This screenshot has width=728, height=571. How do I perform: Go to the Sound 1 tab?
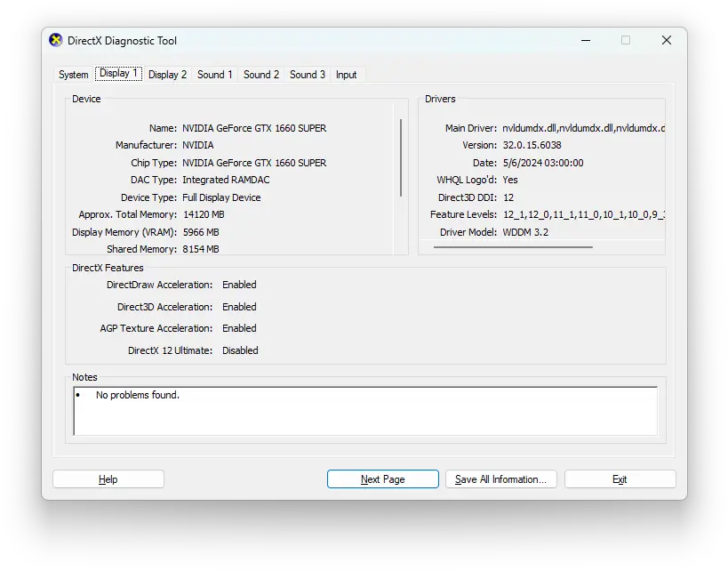click(x=214, y=75)
